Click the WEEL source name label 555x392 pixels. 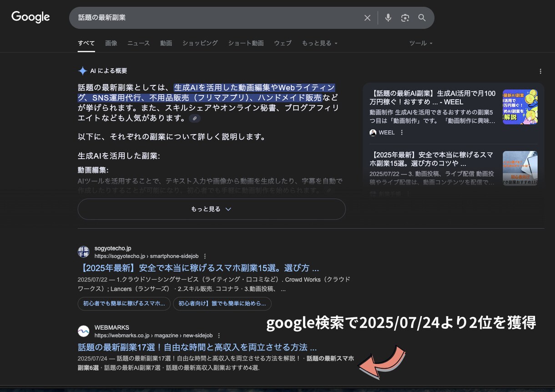click(387, 132)
